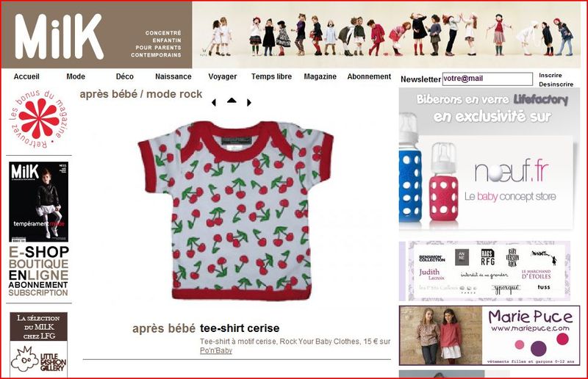
Task: Click the MilK logo in header
Action: click(x=60, y=37)
